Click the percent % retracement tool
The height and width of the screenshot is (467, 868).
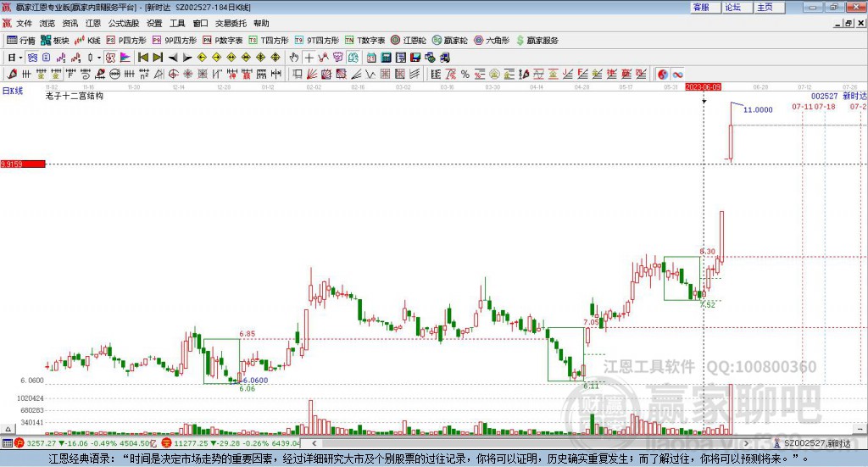point(465,74)
